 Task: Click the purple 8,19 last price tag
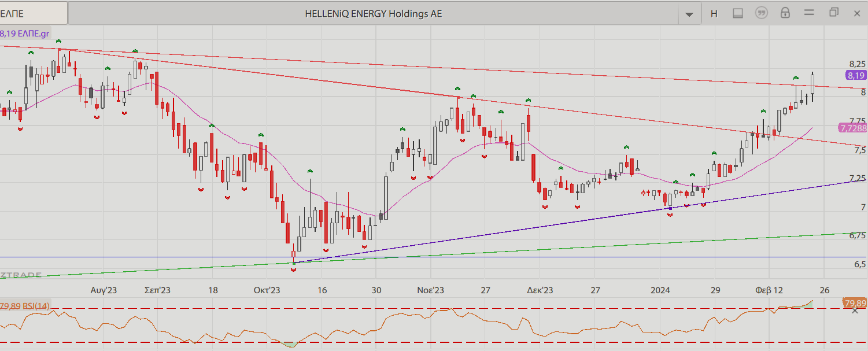coord(856,75)
